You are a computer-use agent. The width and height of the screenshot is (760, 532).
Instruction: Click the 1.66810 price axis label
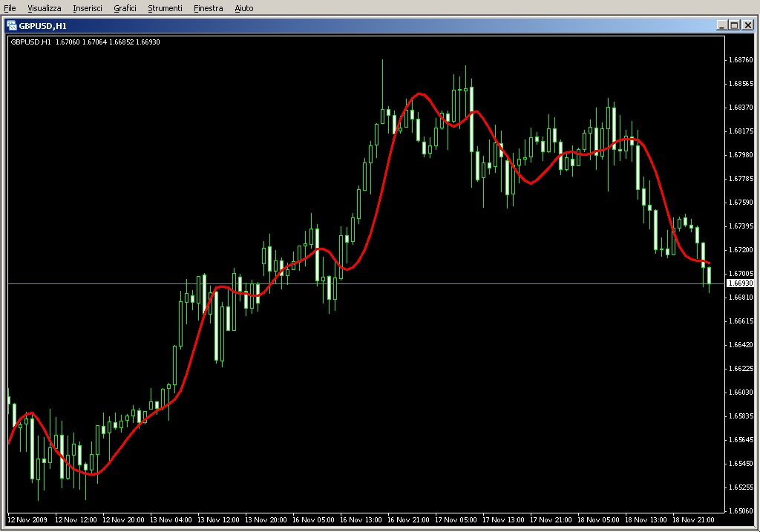coord(741,297)
